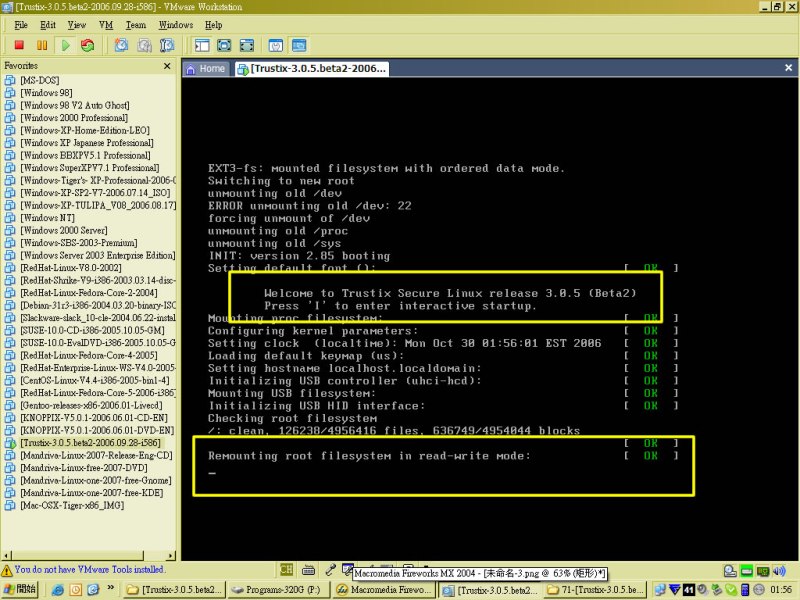800x600 pixels.
Task: Reset the virtual machine using the red-green arrows icon
Action: tap(88, 45)
